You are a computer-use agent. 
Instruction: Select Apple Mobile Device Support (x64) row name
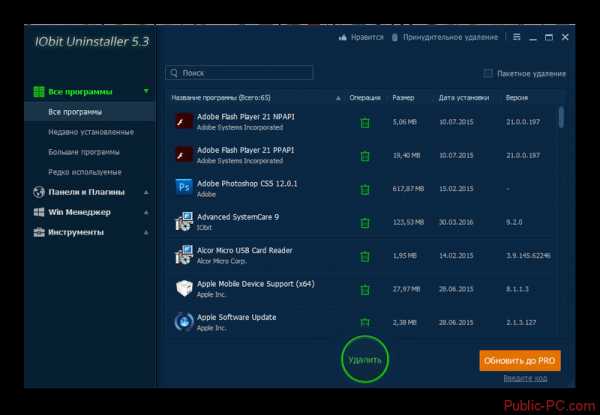(256, 284)
